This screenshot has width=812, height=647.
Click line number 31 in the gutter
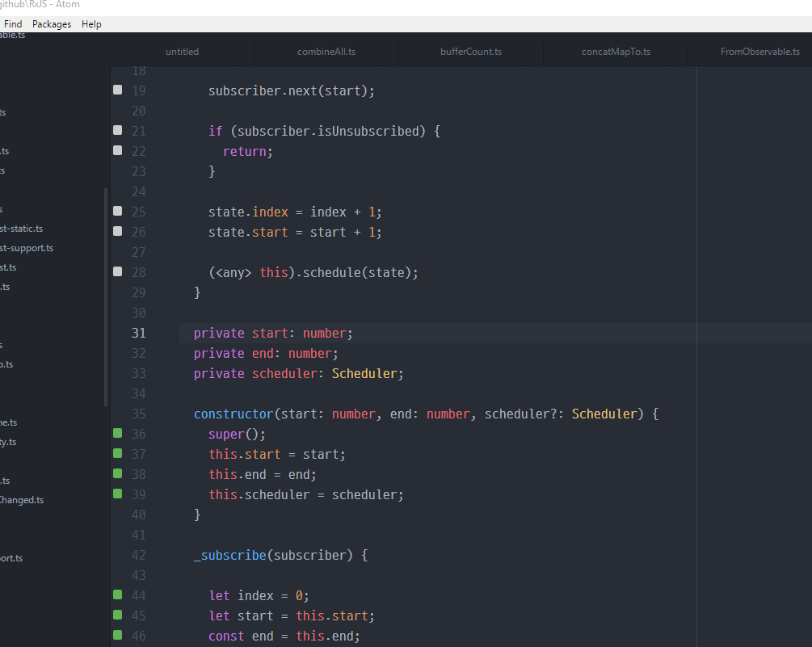coord(139,333)
